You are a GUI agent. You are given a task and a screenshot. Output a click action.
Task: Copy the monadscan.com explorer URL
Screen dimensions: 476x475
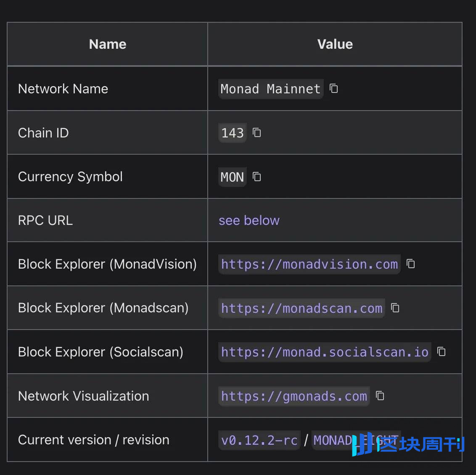point(395,308)
